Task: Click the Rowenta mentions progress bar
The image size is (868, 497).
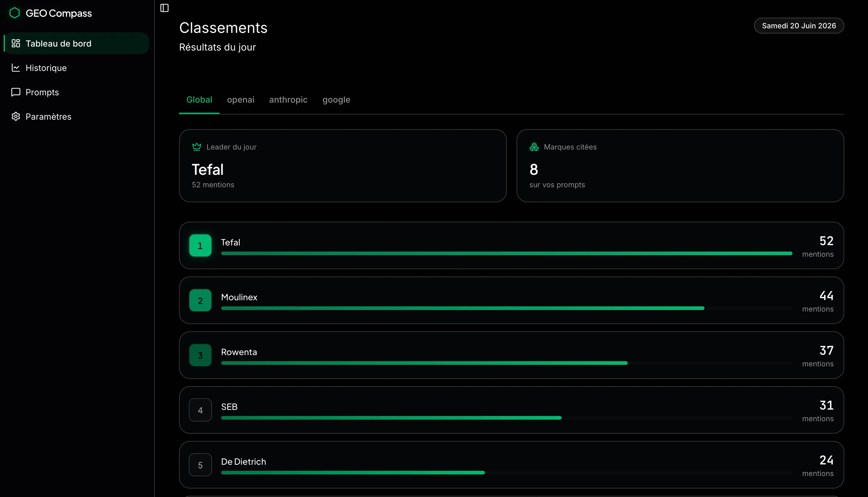Action: [506, 363]
